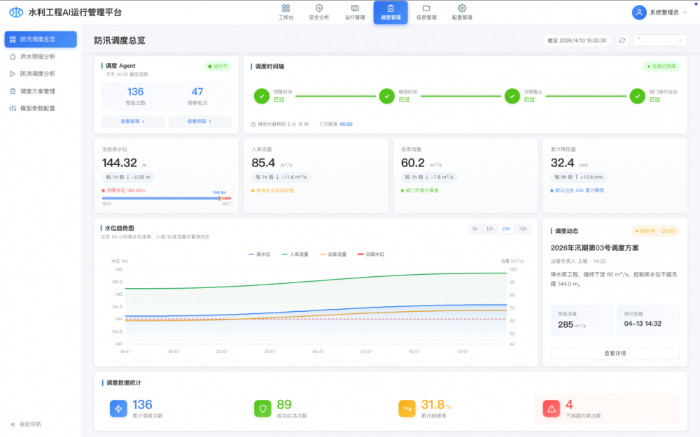Click the 模型参数配置 sidebar item
This screenshot has width=700, height=437.
[x=38, y=107]
